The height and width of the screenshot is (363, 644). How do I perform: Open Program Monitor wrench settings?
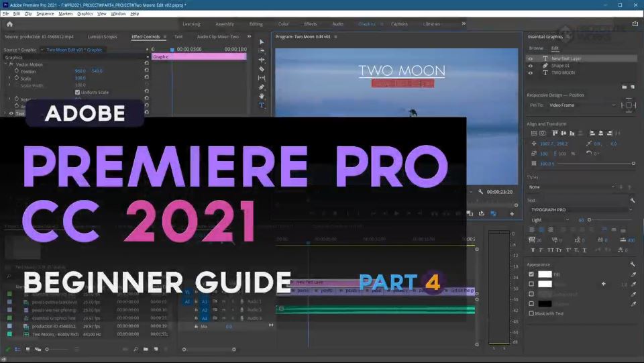[480, 192]
